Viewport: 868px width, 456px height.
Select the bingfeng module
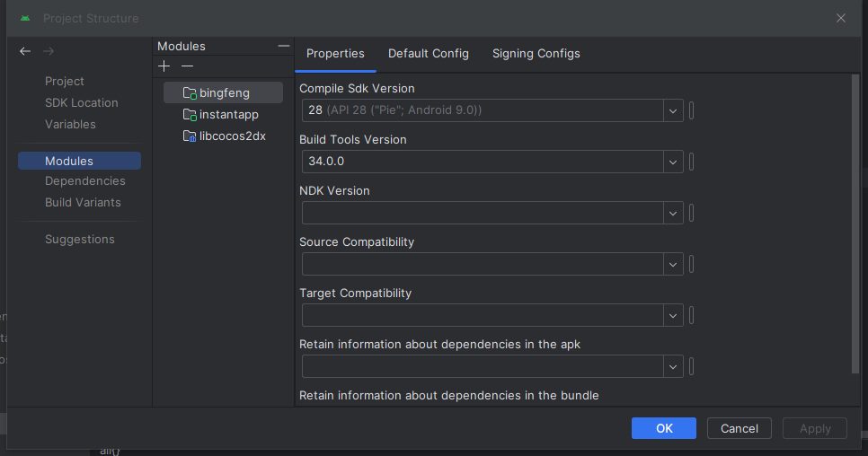224,92
